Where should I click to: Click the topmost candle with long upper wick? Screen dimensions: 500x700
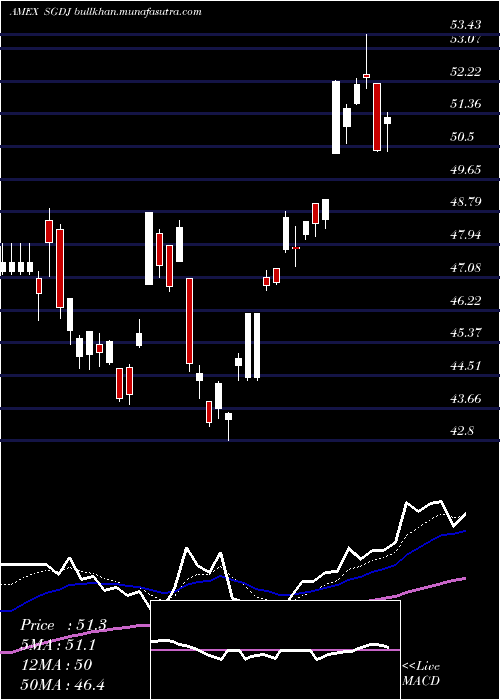367,61
